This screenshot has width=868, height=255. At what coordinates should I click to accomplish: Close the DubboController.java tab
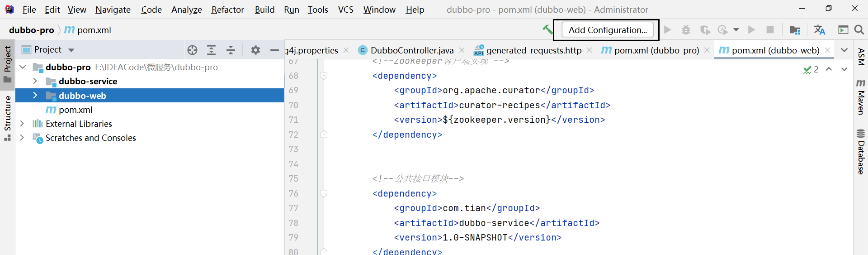coord(462,50)
